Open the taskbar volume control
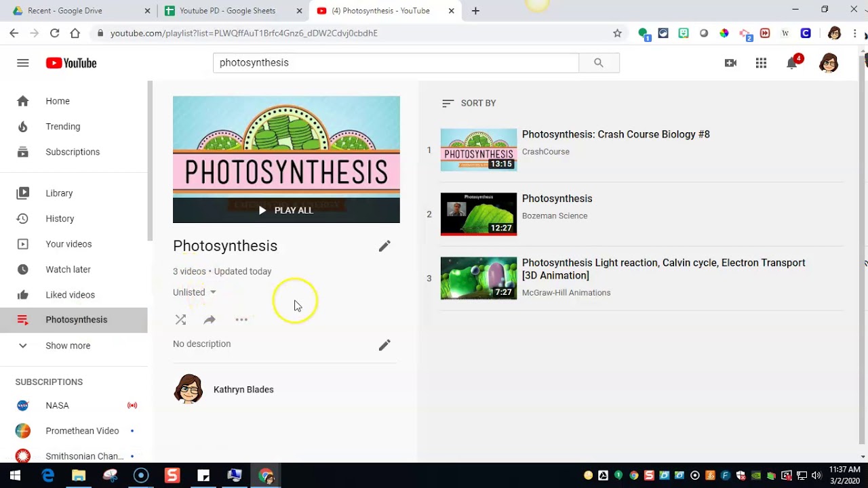This screenshot has width=868, height=488. [x=816, y=475]
